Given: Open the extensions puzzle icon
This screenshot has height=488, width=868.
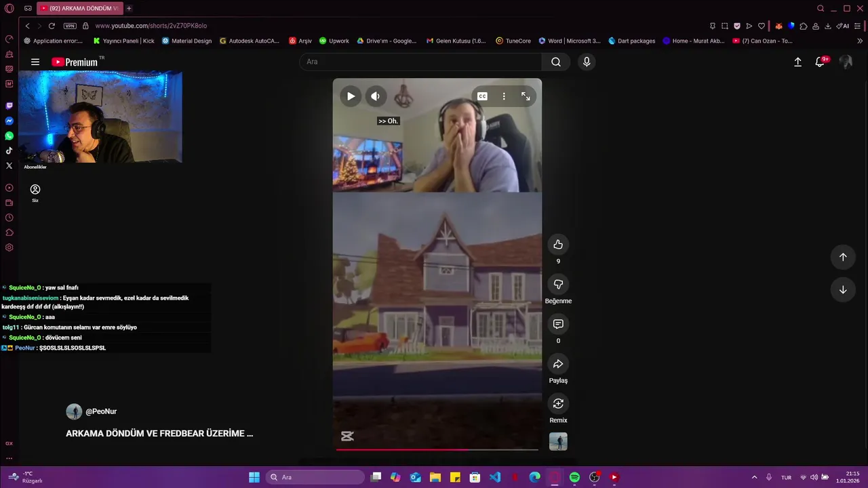Looking at the screenshot, I should [x=804, y=26].
